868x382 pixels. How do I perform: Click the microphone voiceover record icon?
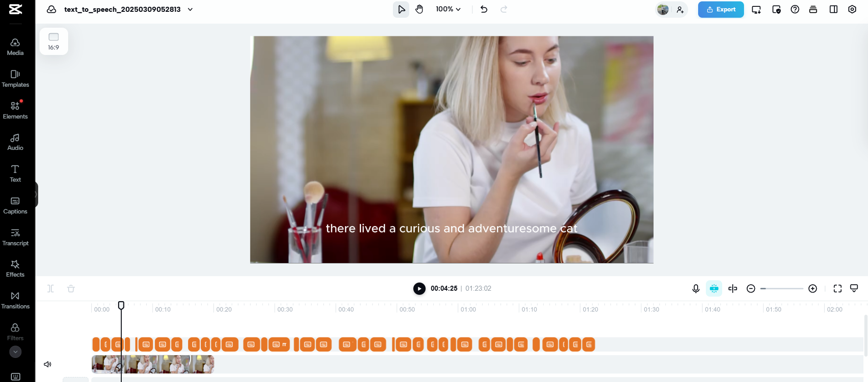coord(696,288)
